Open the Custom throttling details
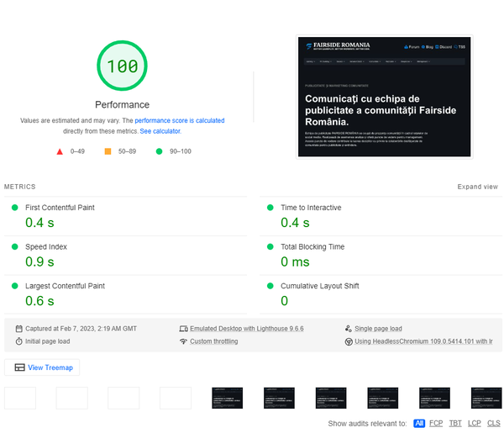504x433 pixels. 213,341
